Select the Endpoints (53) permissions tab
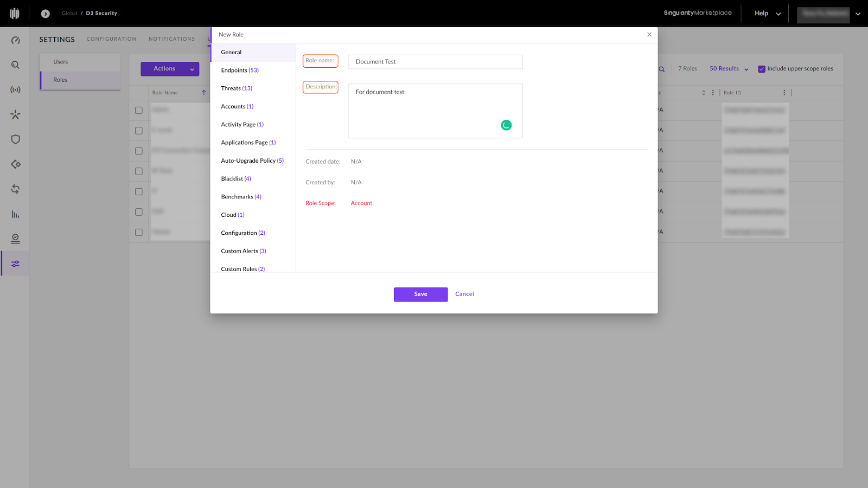This screenshot has height=488, width=868. tap(240, 70)
